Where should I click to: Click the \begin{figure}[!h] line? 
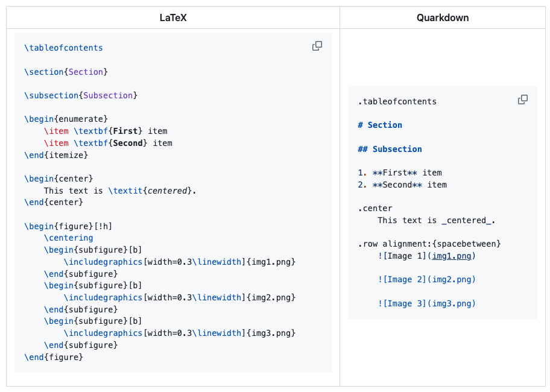tap(68, 226)
